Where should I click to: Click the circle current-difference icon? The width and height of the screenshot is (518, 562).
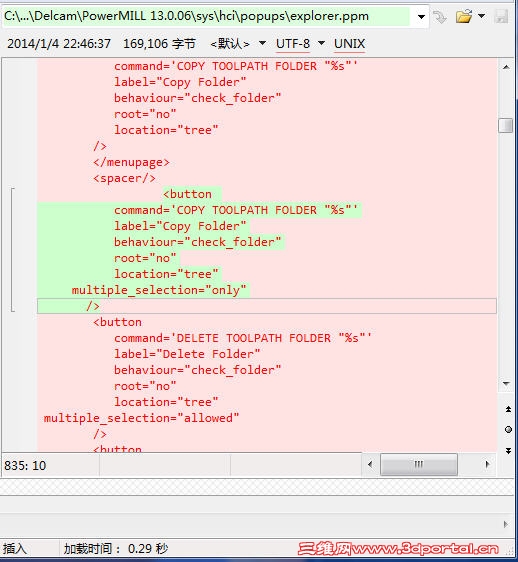coord(508,429)
